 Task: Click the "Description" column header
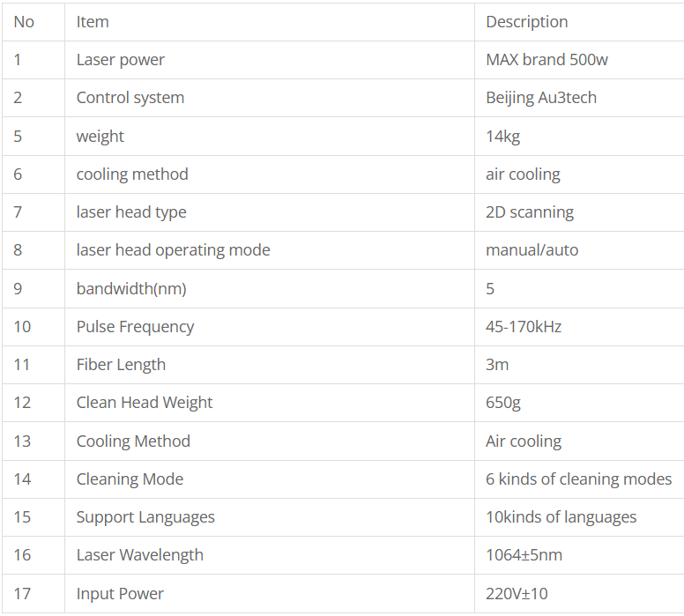click(x=527, y=22)
